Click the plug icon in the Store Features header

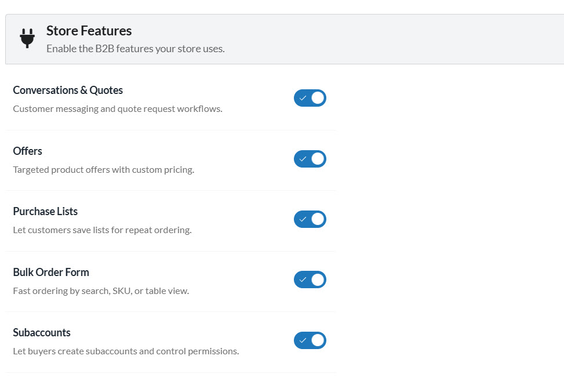click(x=27, y=37)
